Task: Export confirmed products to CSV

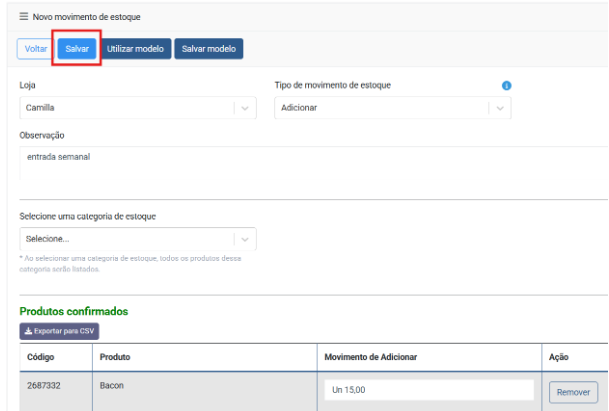Action: 59,330
